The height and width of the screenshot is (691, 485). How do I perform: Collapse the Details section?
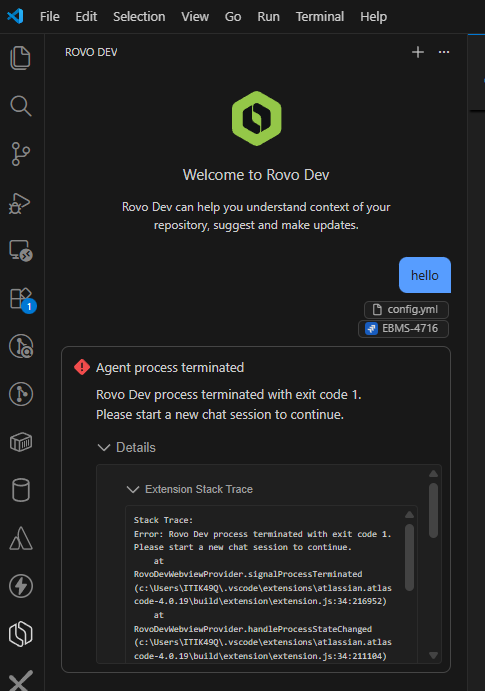click(x=126, y=447)
